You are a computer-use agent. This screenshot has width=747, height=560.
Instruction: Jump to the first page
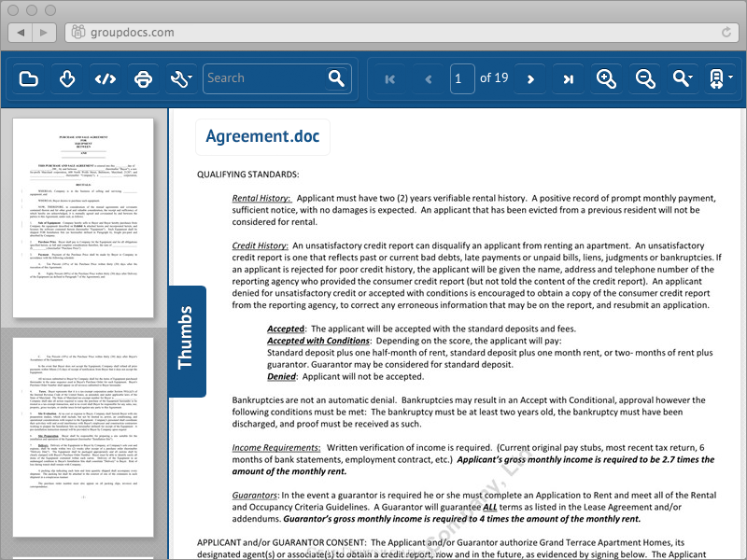pyautogui.click(x=390, y=79)
